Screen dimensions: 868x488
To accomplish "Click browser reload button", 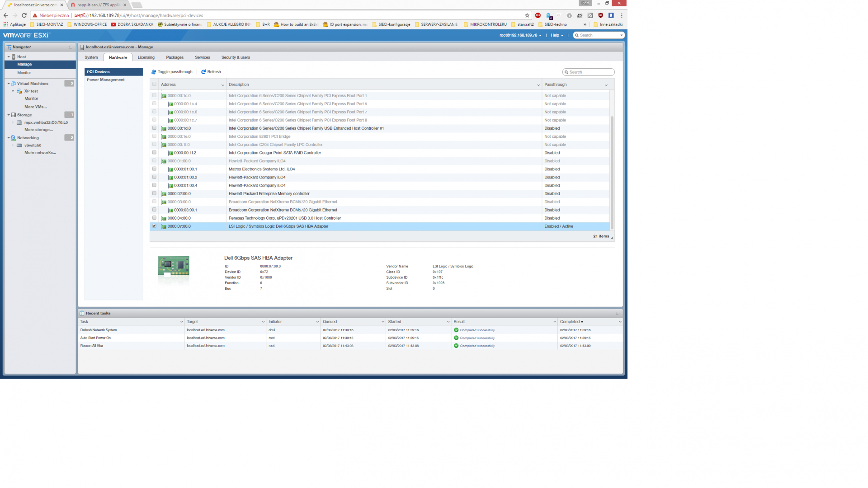I will point(24,15).
